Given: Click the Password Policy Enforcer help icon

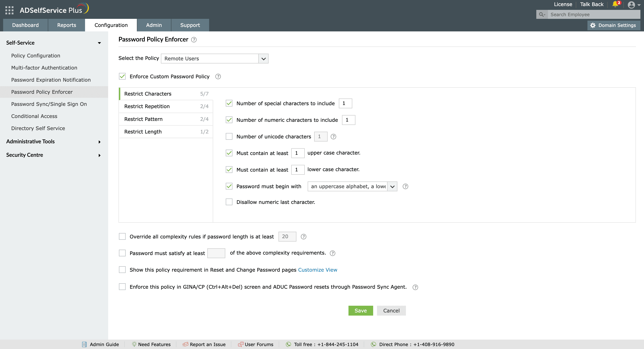Looking at the screenshot, I should tap(194, 39).
